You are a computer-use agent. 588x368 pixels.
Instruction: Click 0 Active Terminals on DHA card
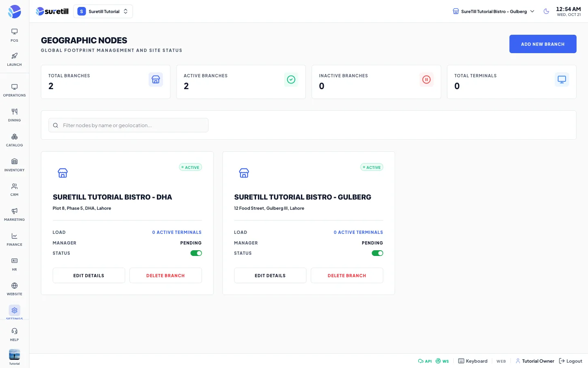[177, 232]
